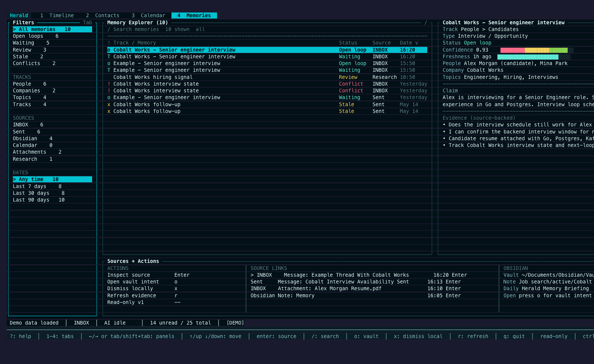Select the Memories tab

(194, 16)
